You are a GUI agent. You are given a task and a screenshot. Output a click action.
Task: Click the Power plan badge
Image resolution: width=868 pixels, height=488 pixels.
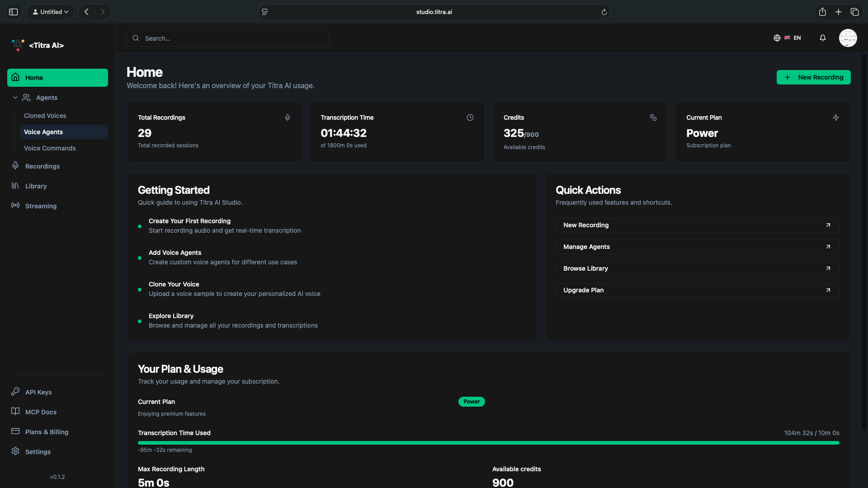tap(472, 402)
